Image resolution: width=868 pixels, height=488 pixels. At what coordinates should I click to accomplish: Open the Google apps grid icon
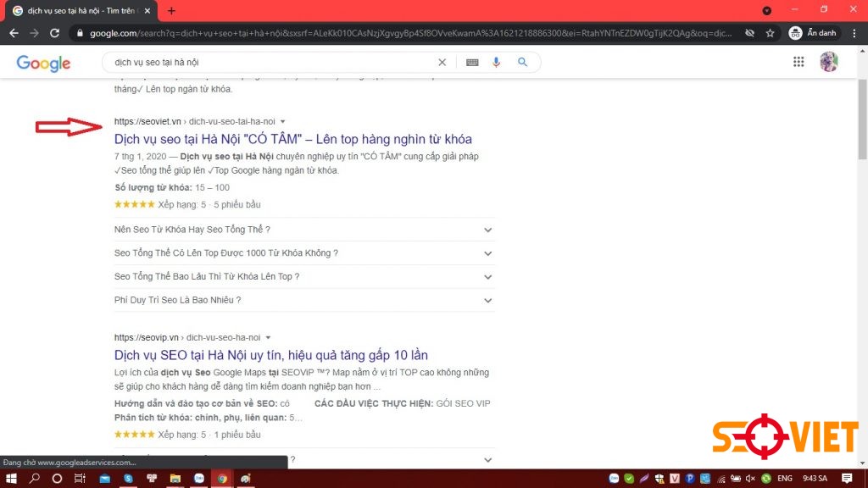tap(798, 61)
